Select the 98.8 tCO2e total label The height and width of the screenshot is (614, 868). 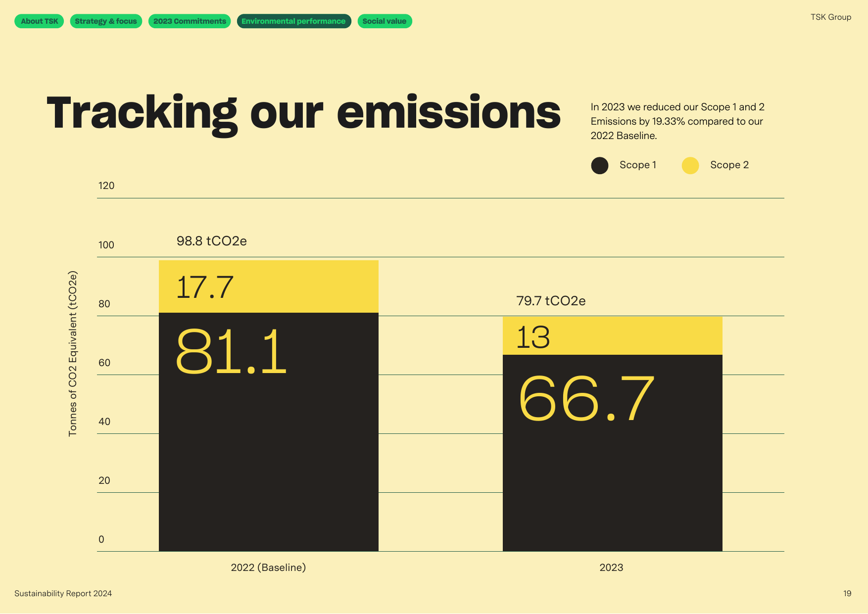point(212,241)
